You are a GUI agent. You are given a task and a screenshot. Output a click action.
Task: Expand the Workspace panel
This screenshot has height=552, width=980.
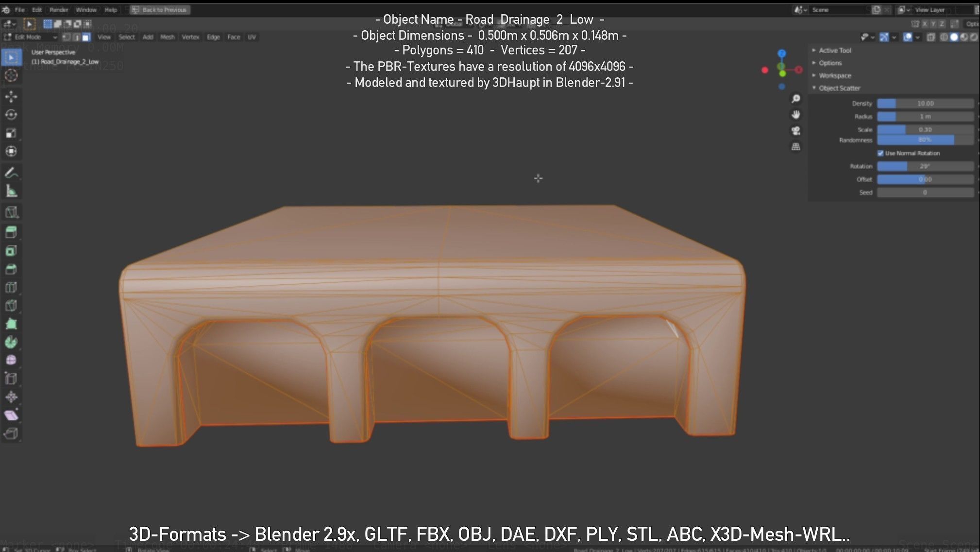(x=834, y=75)
